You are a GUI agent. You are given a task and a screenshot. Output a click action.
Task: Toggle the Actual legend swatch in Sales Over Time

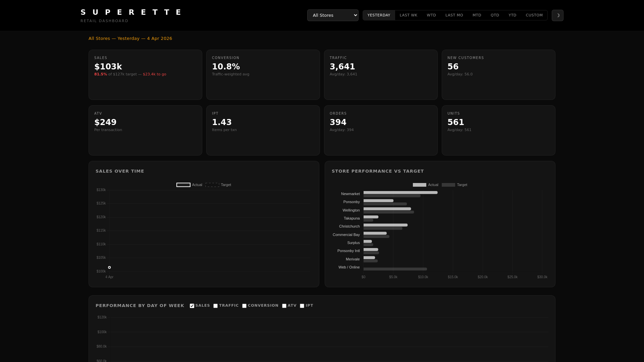pos(183,185)
